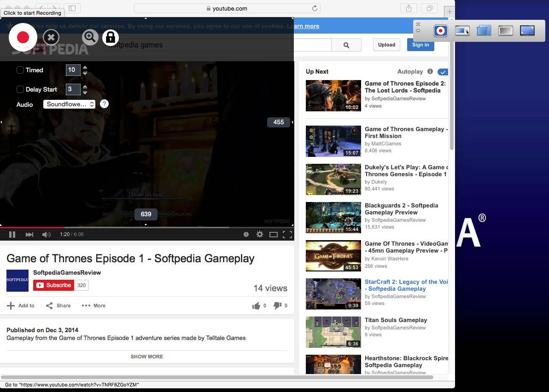Open the Audio source Soundflower dropdown

click(70, 104)
